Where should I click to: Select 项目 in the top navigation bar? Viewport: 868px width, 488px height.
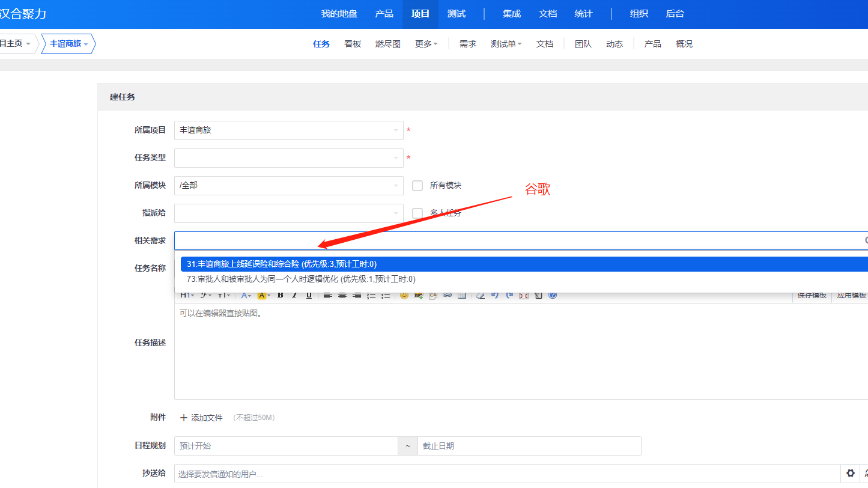tap(420, 14)
